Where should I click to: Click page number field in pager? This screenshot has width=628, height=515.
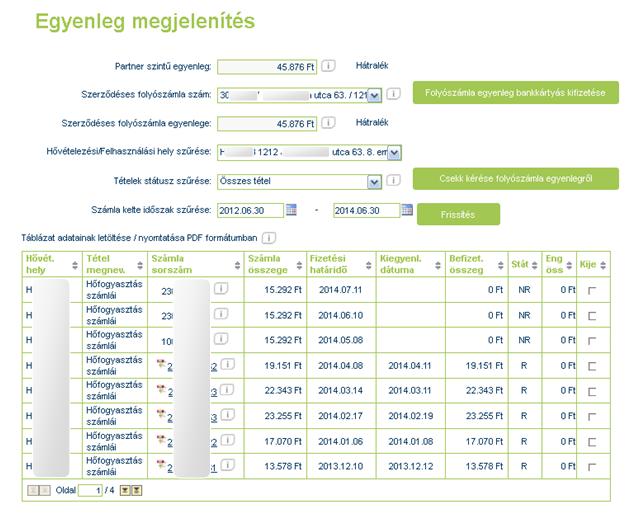pos(90,490)
